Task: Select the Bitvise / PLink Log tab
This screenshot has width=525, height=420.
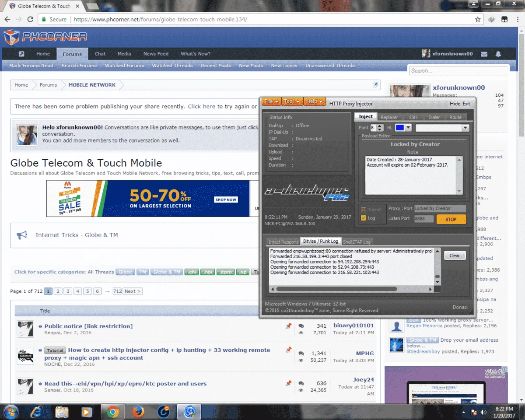Action: [x=320, y=241]
